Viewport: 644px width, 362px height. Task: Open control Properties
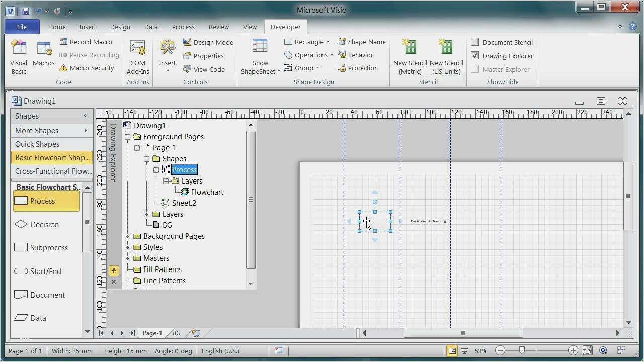click(203, 56)
